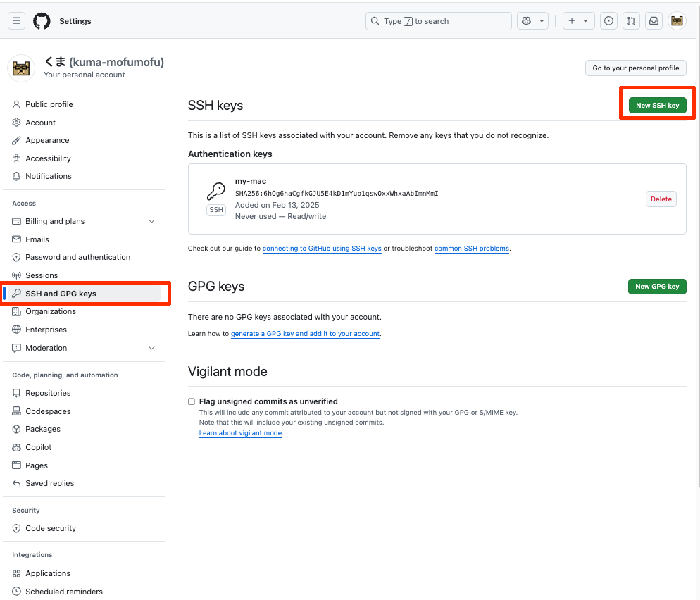Go to GitHub home via Octocat logo

tap(42, 21)
